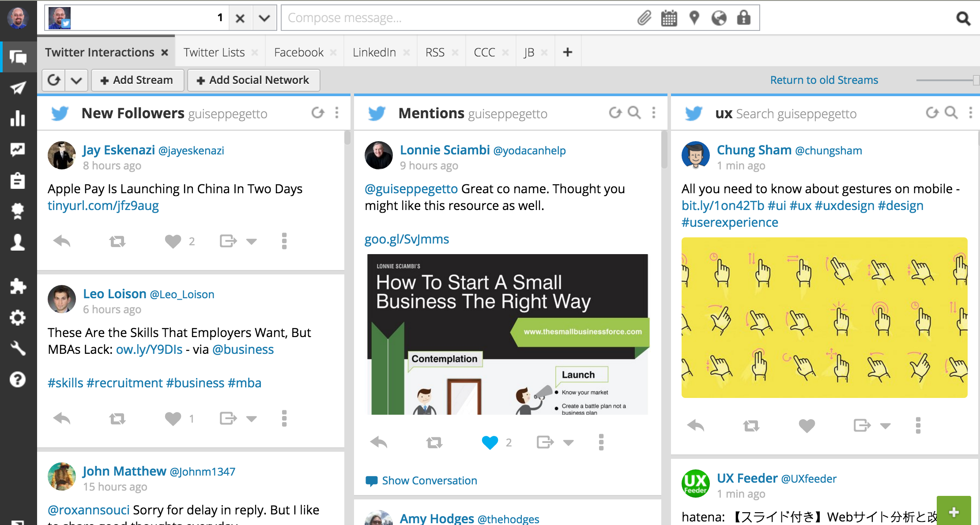Open more options on Jay Eskenazi's tweet
Viewport: 980px width, 525px height.
284,241
